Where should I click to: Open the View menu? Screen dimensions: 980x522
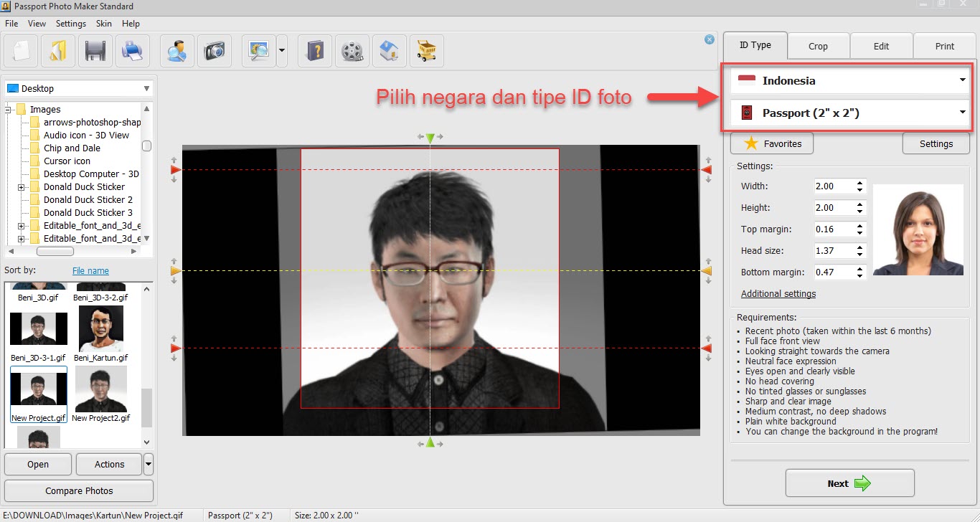pos(37,24)
